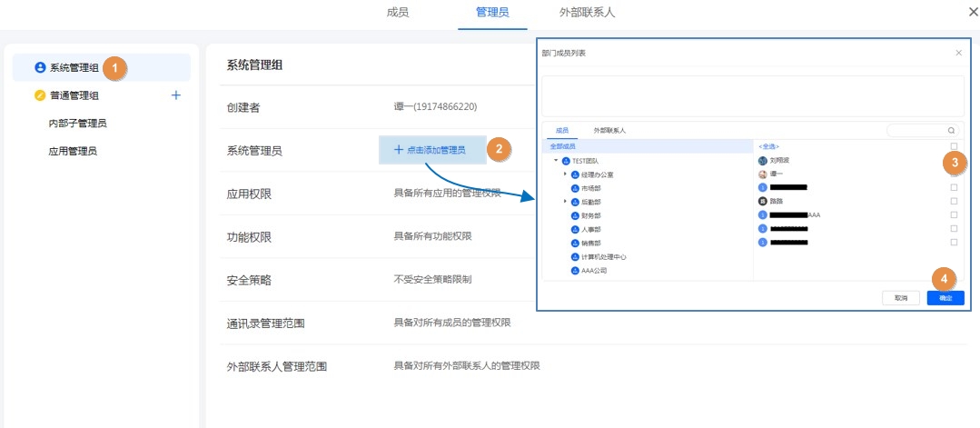The width and height of the screenshot is (980, 428).
Task: Cancel the dialog with 取消
Action: [x=900, y=298]
